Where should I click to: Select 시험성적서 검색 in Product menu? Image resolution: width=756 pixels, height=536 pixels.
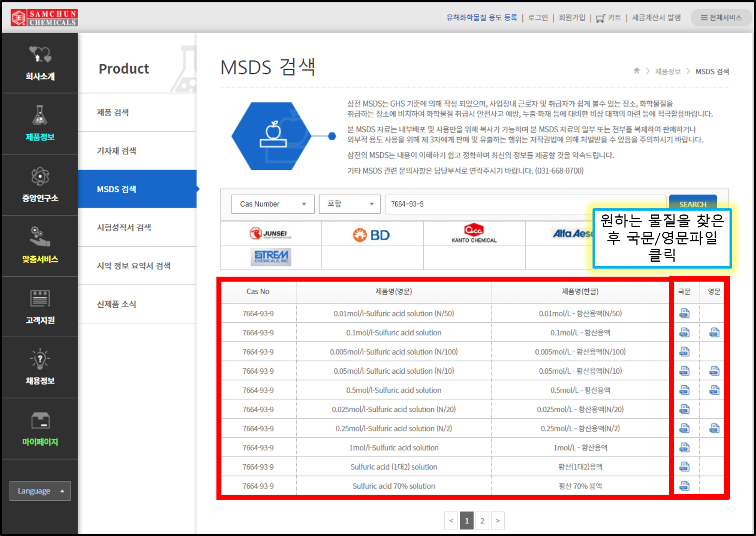click(124, 228)
